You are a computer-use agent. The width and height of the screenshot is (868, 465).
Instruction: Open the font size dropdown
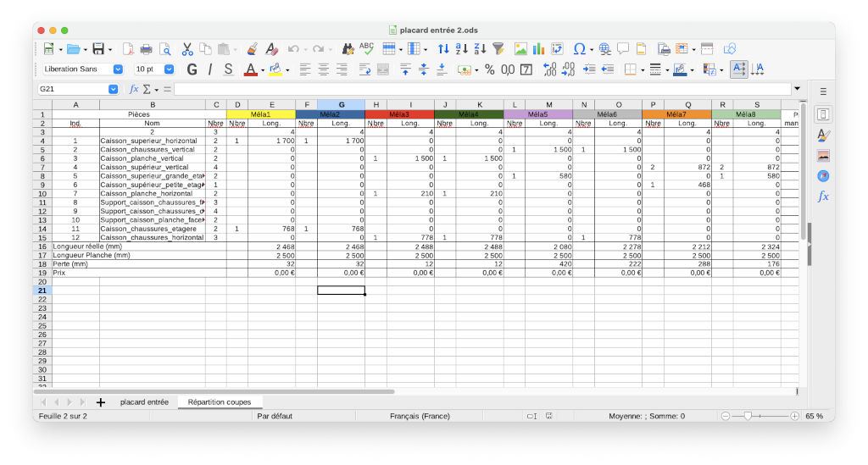pos(169,69)
